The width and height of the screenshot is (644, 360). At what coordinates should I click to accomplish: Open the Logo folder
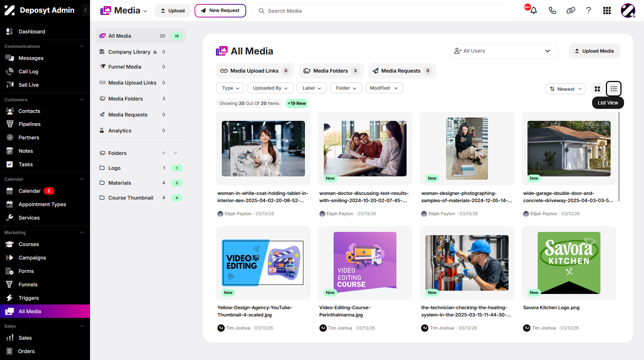pyautogui.click(x=141, y=168)
